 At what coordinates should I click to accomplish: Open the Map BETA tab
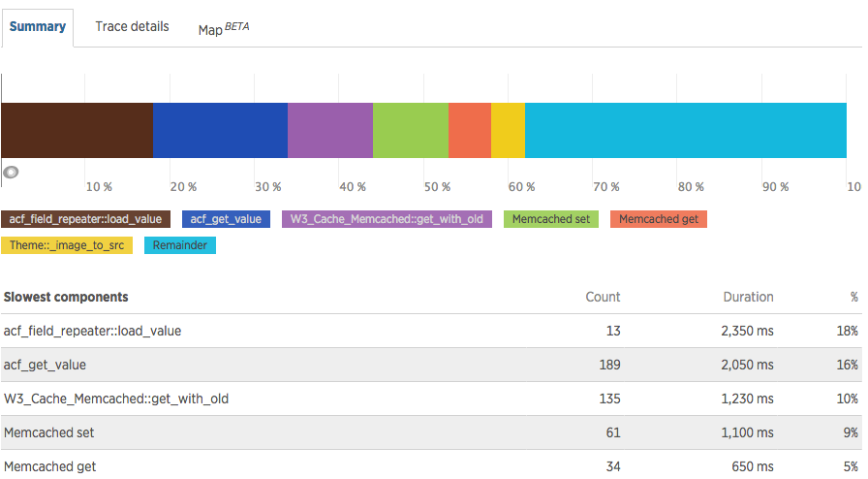click(x=223, y=29)
